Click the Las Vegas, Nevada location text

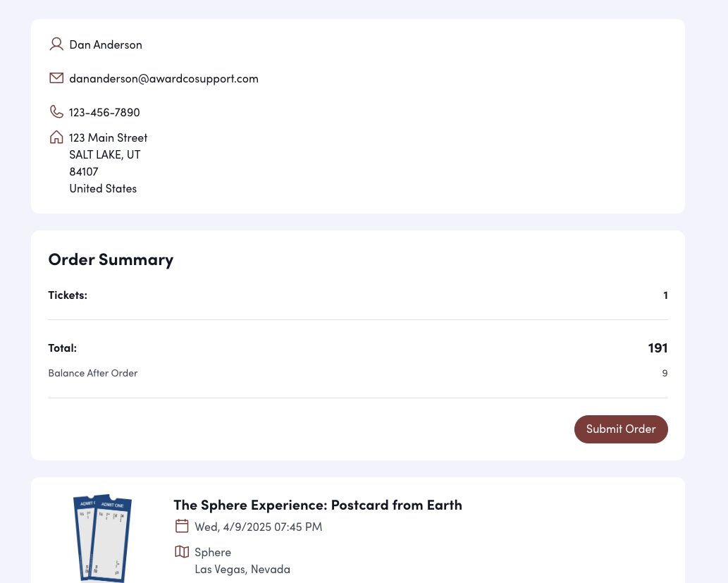tap(242, 570)
